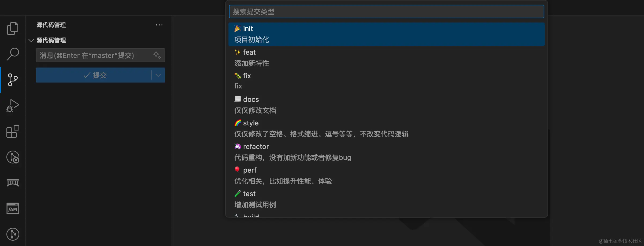Image resolution: width=644 pixels, height=246 pixels.
Task: Open the Run and Debug view
Action: click(13, 105)
